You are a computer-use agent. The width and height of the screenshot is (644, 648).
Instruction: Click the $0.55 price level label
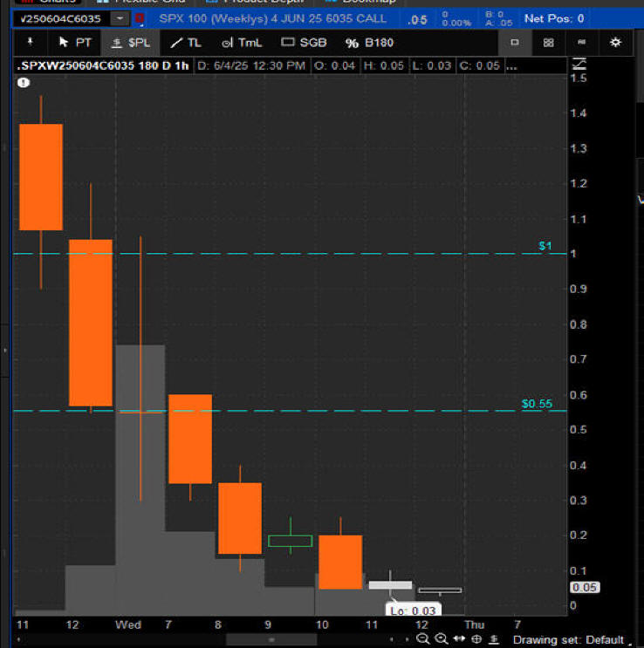(537, 404)
